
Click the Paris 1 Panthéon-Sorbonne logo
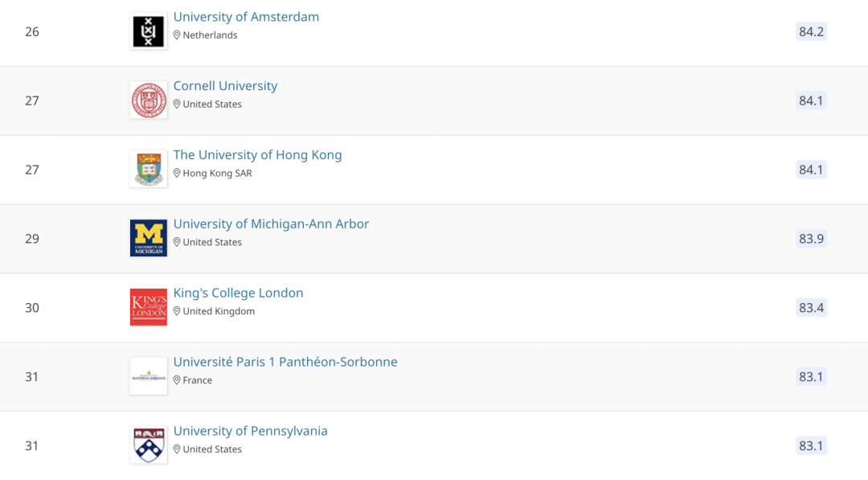coord(149,376)
